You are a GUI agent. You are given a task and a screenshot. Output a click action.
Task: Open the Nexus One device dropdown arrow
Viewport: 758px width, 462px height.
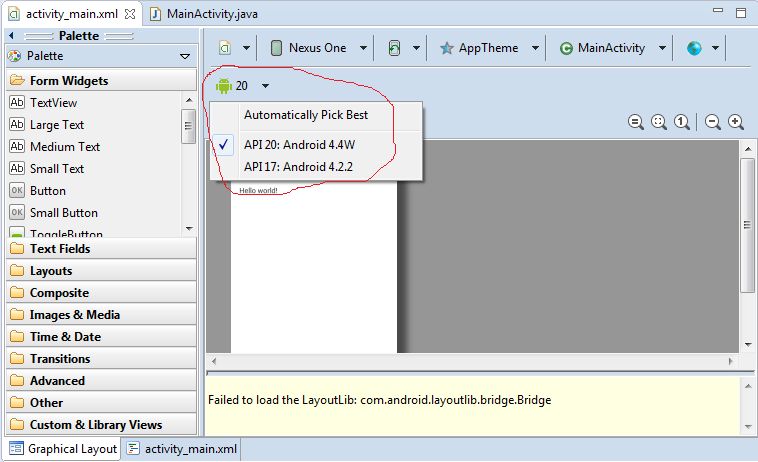click(363, 48)
